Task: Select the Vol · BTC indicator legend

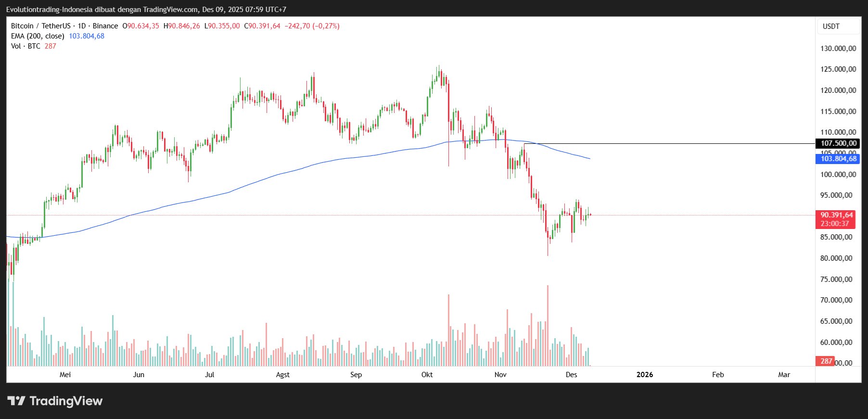Action: (x=26, y=46)
